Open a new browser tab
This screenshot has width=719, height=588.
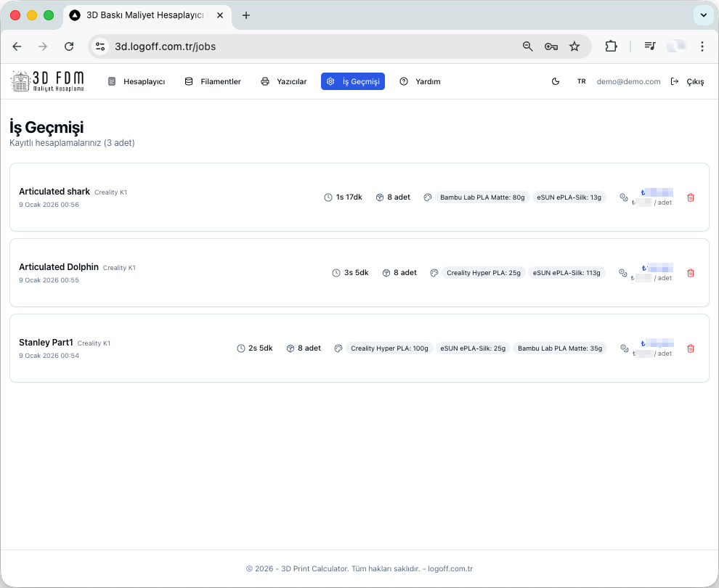tap(246, 15)
